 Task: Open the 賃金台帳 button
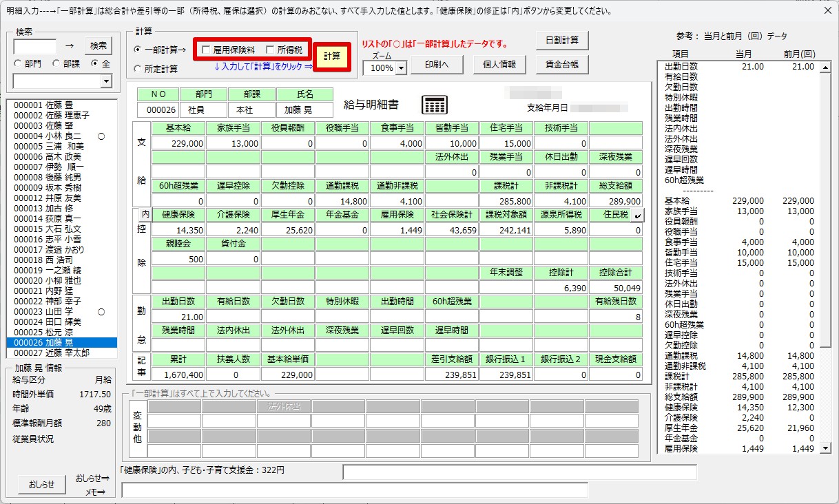pyautogui.click(x=562, y=65)
